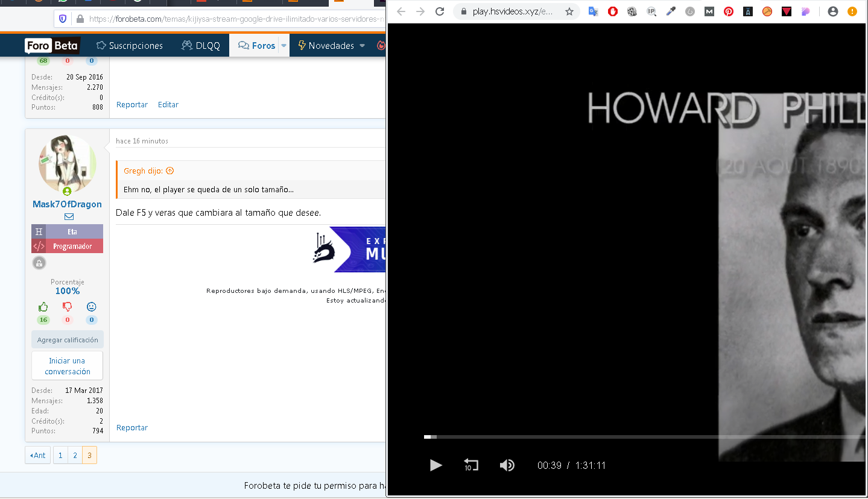Rewind video 10 seconds
This screenshot has height=499, width=868.
(471, 465)
